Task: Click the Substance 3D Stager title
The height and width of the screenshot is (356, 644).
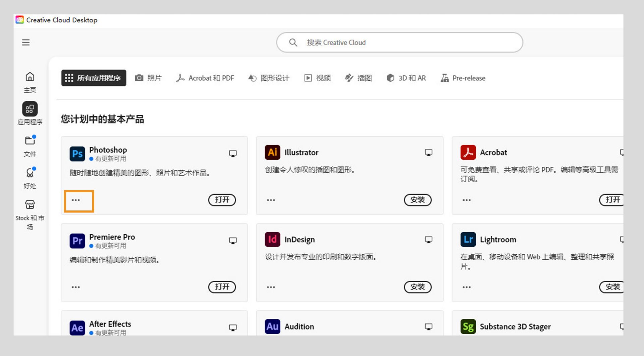Action: coord(515,326)
